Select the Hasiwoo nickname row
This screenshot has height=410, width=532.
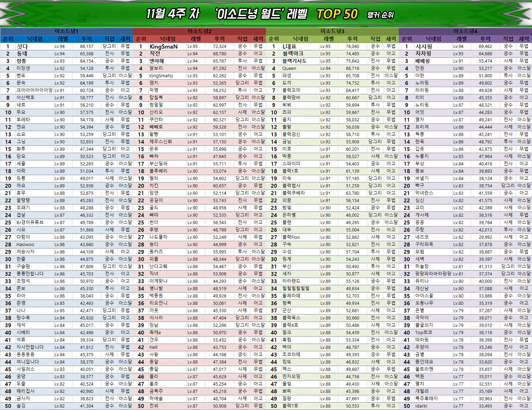(25, 245)
